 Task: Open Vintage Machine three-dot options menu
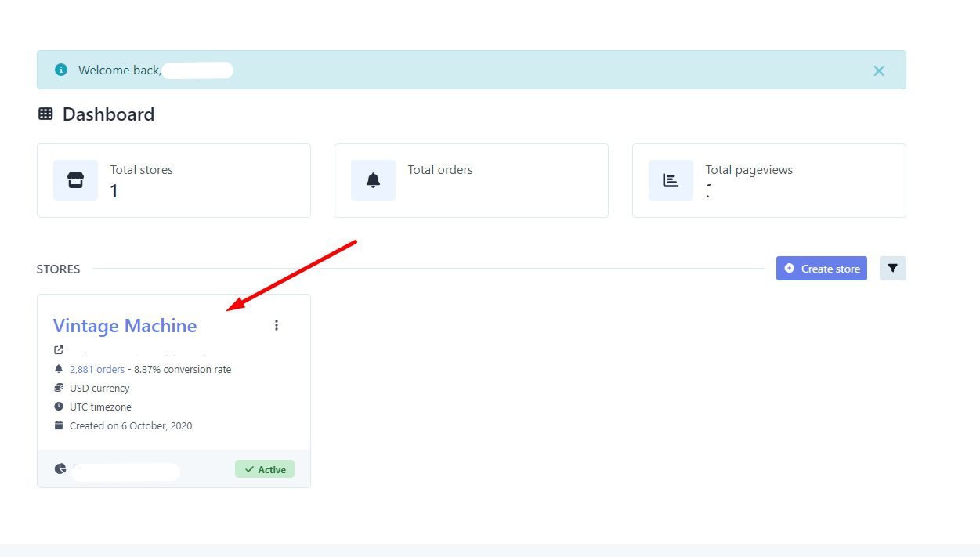pyautogui.click(x=276, y=325)
